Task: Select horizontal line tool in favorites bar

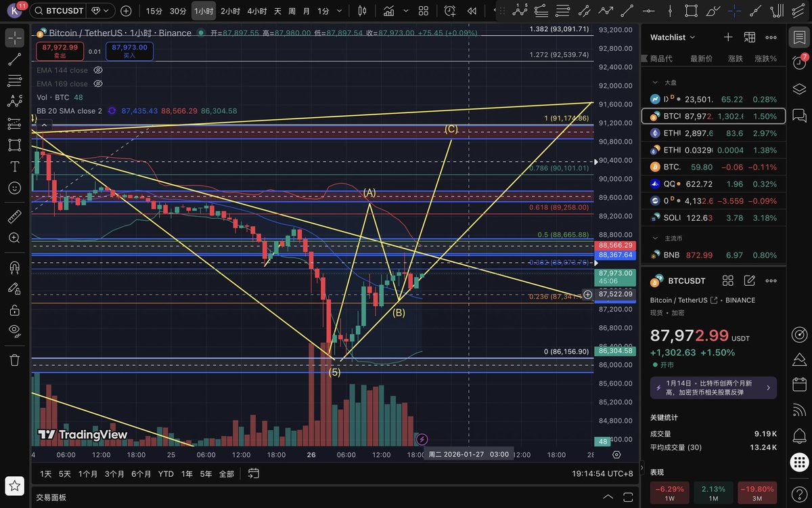Action: click(648, 10)
